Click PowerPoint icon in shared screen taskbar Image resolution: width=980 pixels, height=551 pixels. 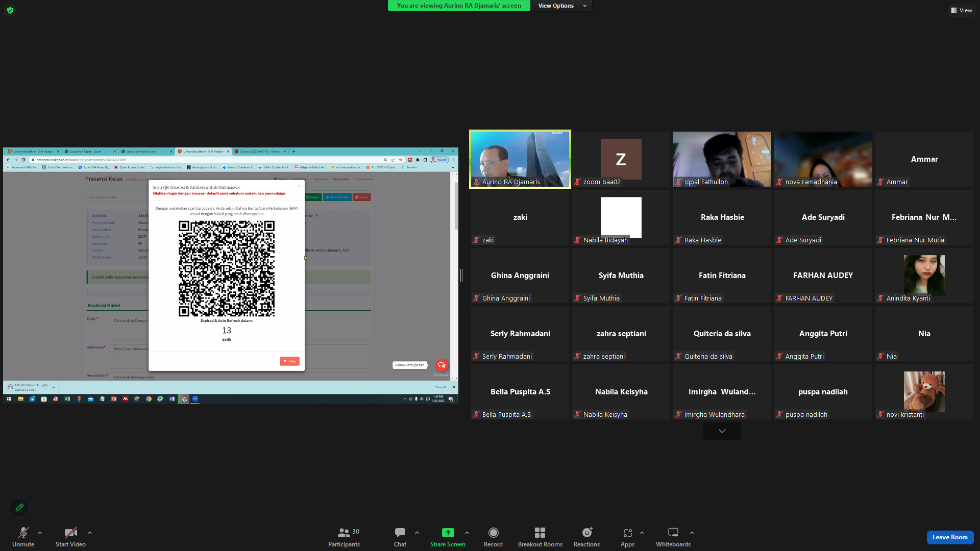point(114,399)
